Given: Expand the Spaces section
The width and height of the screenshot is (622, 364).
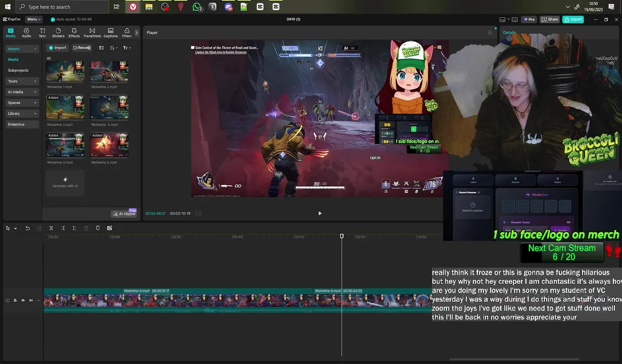Looking at the screenshot, I should (22, 103).
